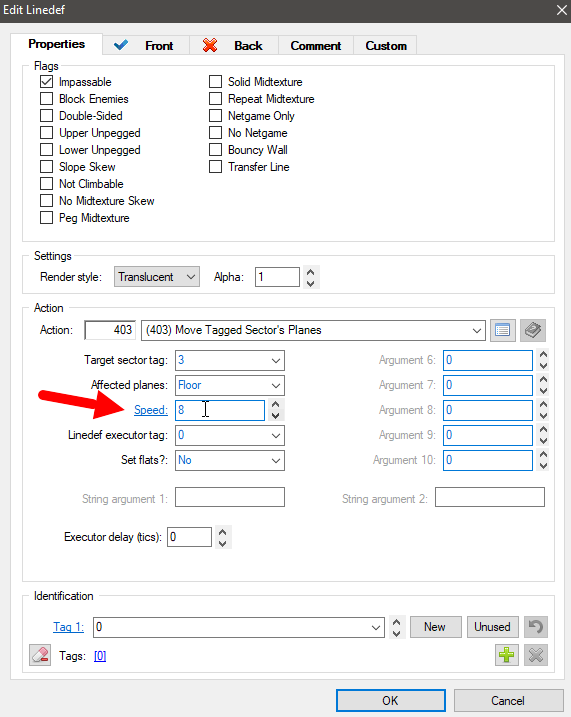Click the gray X remove-tag icon

point(535,655)
